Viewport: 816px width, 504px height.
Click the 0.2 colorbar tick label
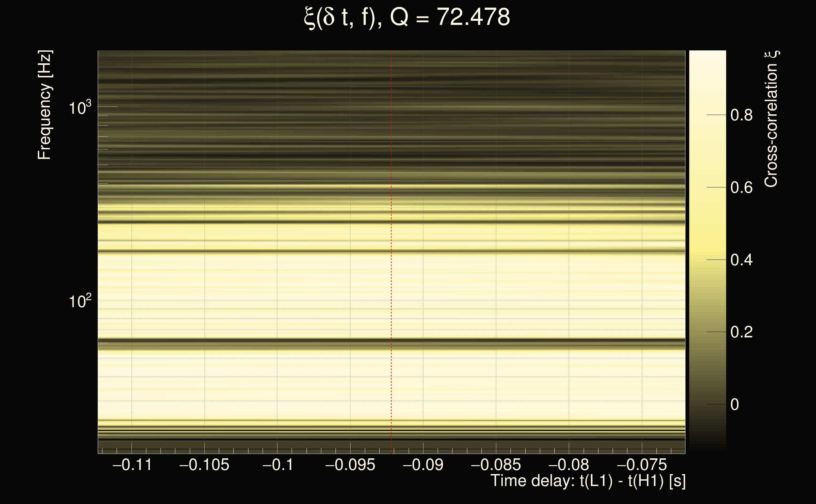point(741,332)
